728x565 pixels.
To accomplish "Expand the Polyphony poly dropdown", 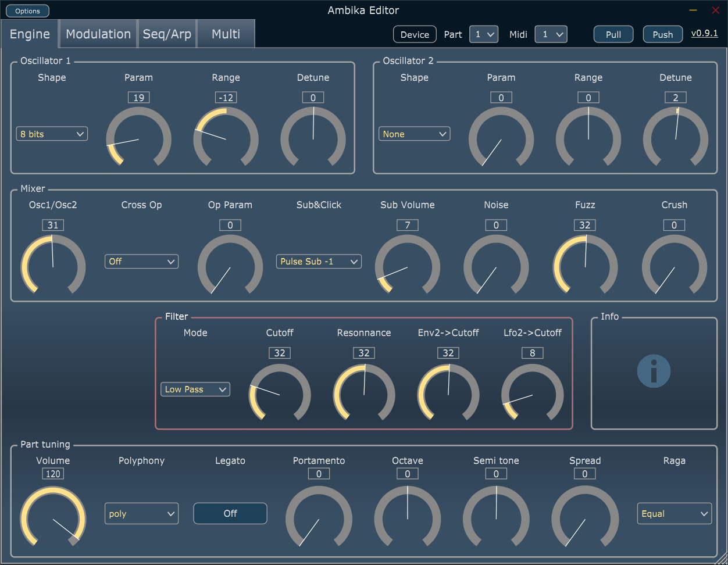I will [x=141, y=514].
